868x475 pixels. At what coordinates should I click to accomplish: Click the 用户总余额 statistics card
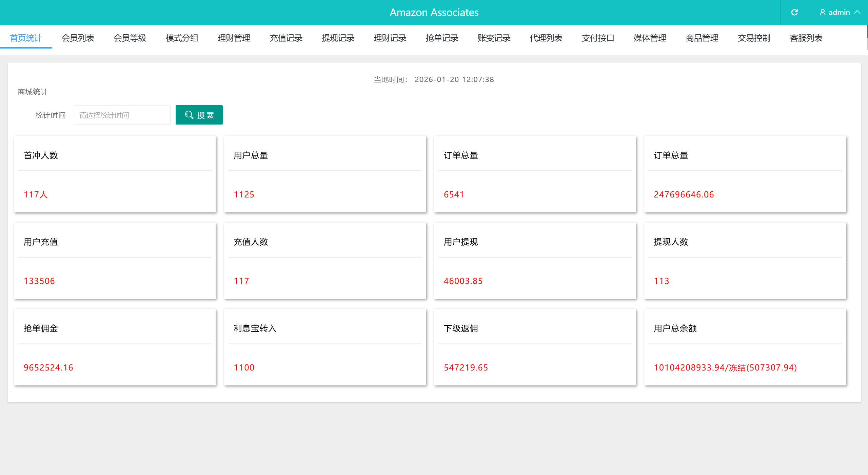tap(745, 347)
